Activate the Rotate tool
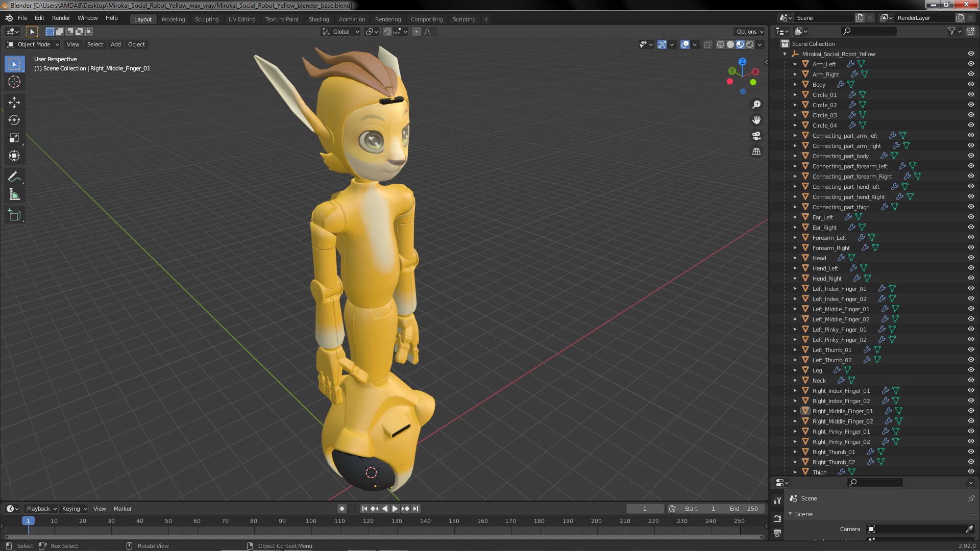This screenshot has height=551, width=980. click(14, 120)
